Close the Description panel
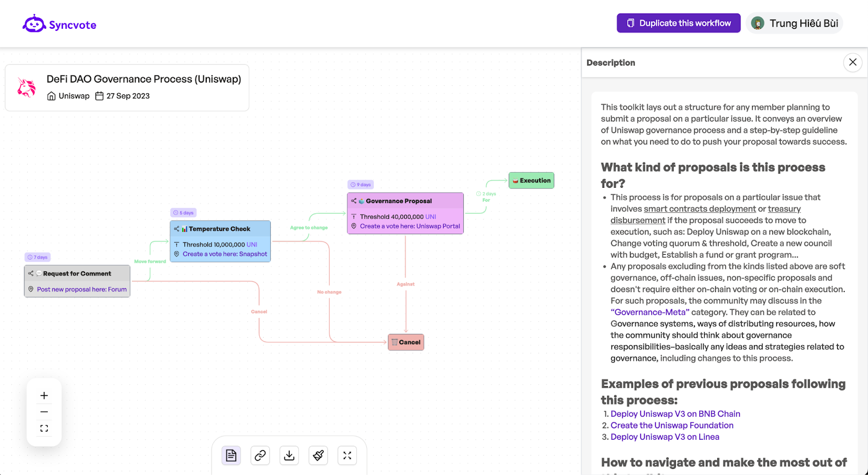The image size is (868, 475). coord(853,62)
